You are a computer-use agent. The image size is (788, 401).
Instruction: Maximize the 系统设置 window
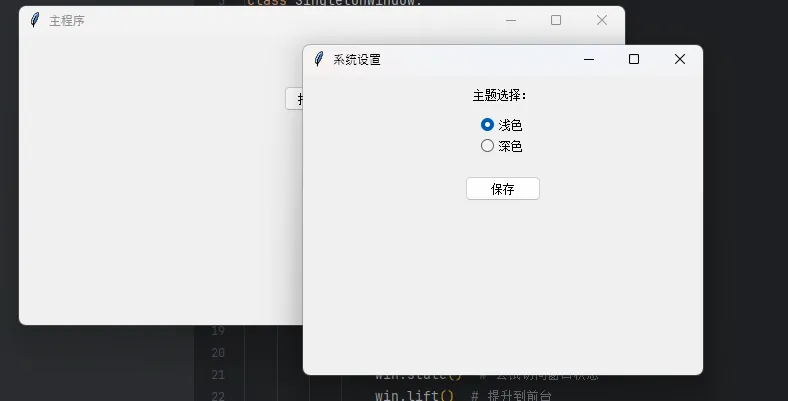coord(634,59)
